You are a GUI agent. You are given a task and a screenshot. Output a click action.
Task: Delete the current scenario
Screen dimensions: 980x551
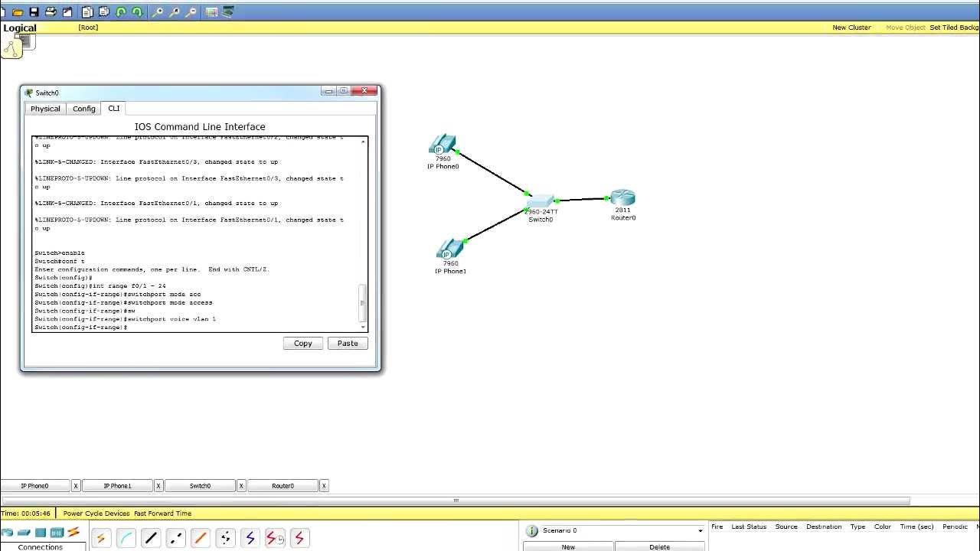[659, 546]
